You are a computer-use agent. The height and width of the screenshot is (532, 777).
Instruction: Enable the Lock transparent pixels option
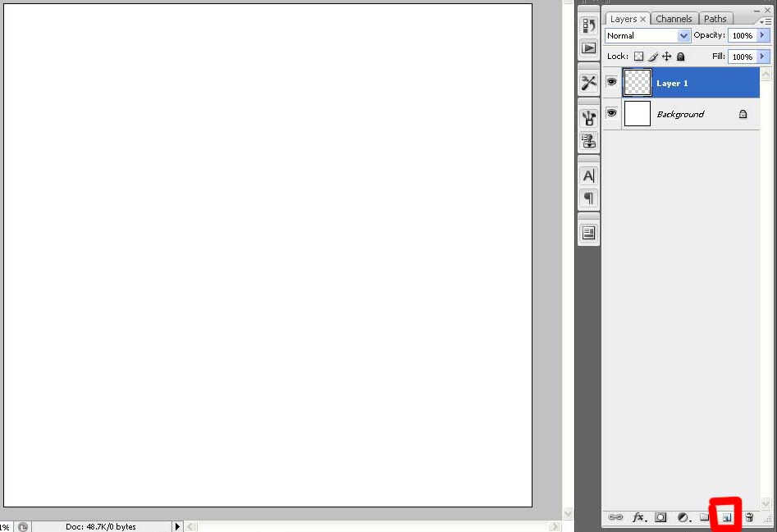tap(638, 56)
